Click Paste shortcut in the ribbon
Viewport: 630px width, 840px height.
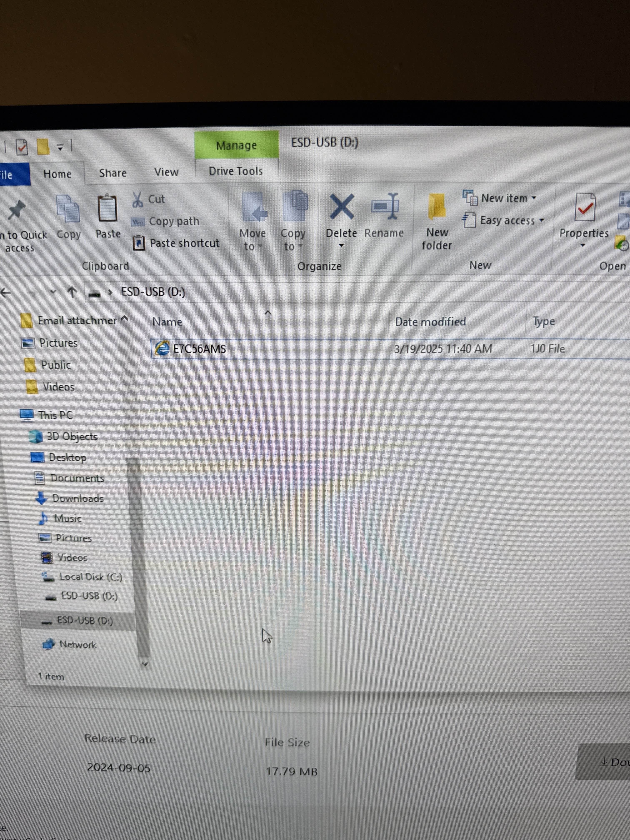tap(176, 243)
